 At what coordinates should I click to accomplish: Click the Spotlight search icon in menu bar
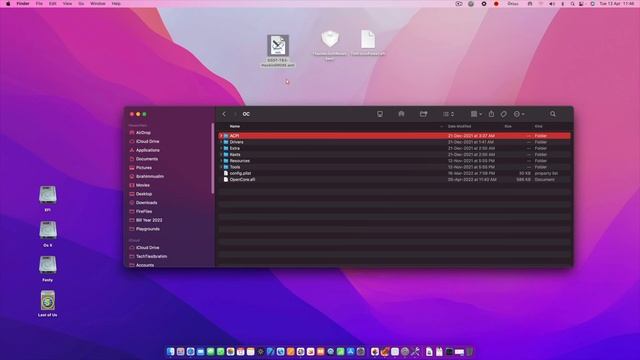572,4
